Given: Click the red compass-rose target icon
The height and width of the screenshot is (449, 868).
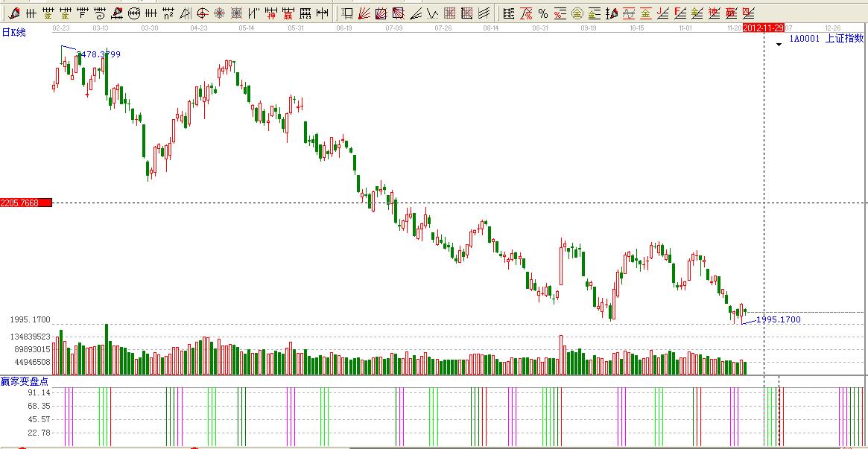Looking at the screenshot, I should [x=220, y=13].
